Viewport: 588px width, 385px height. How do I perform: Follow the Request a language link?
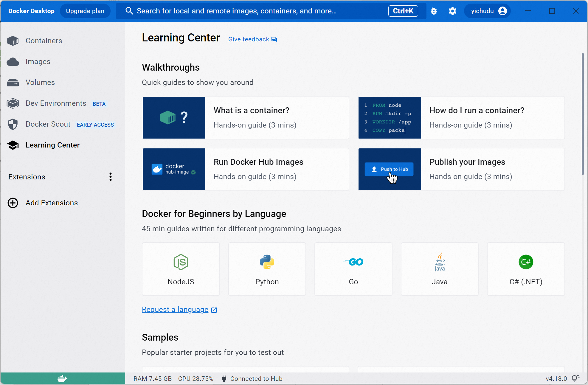point(175,310)
